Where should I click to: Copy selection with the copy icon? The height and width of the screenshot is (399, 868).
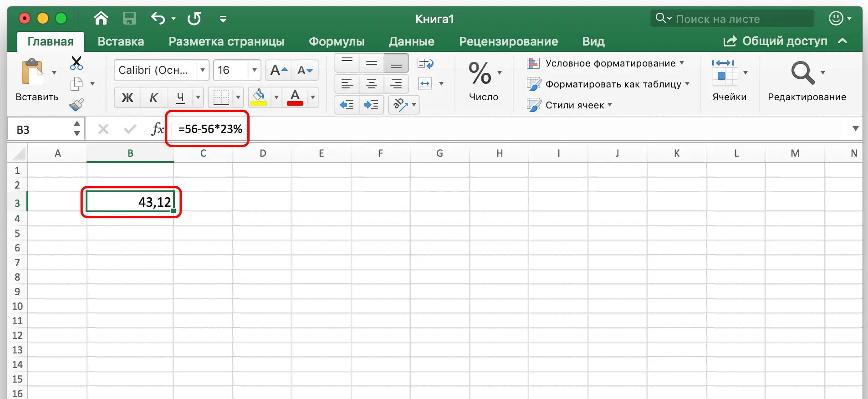pyautogui.click(x=77, y=84)
